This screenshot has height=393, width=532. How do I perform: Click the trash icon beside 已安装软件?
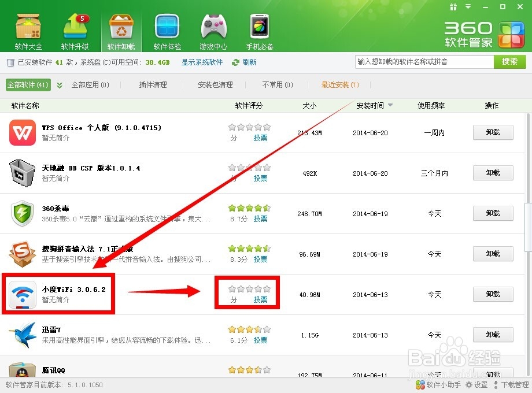click(x=10, y=62)
